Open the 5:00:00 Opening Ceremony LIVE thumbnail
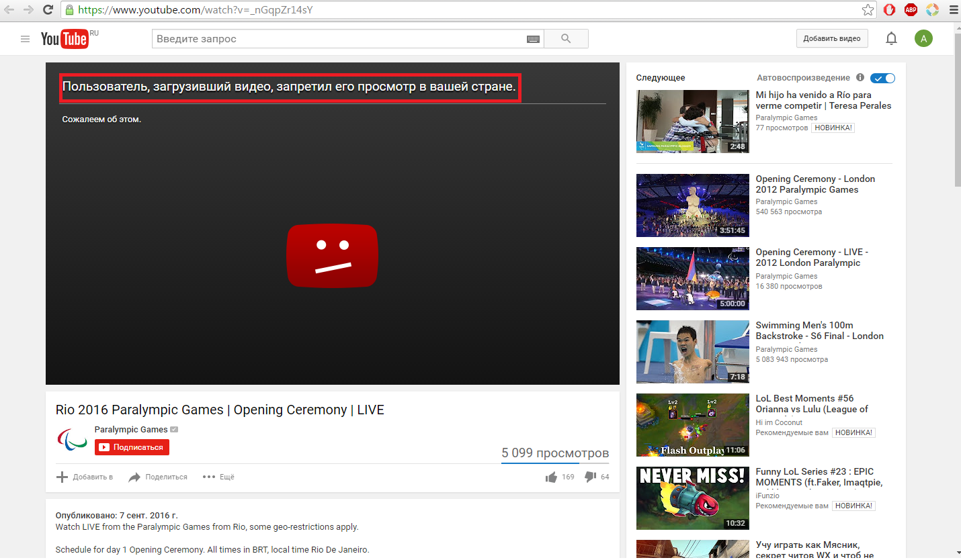 point(693,279)
